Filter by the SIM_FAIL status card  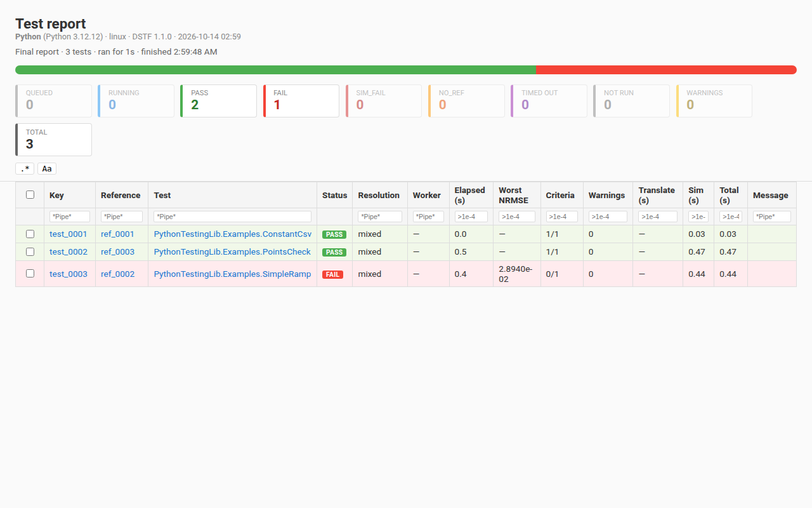tap(383, 101)
